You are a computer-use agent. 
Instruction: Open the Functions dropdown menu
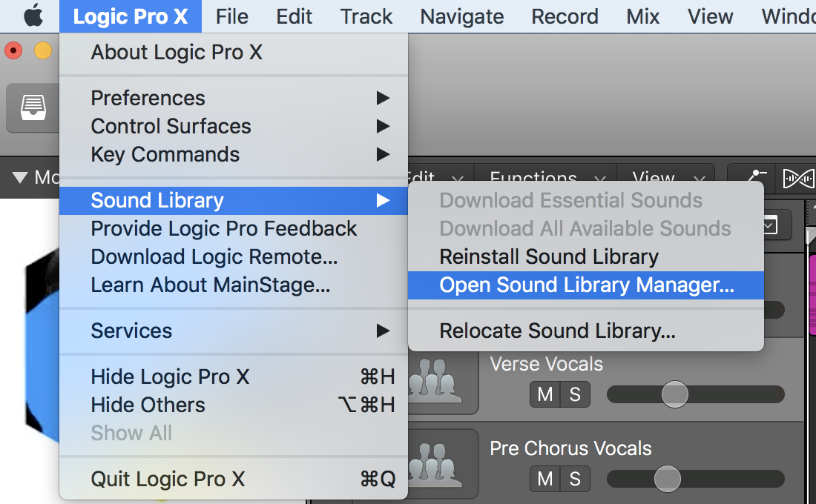point(533,178)
